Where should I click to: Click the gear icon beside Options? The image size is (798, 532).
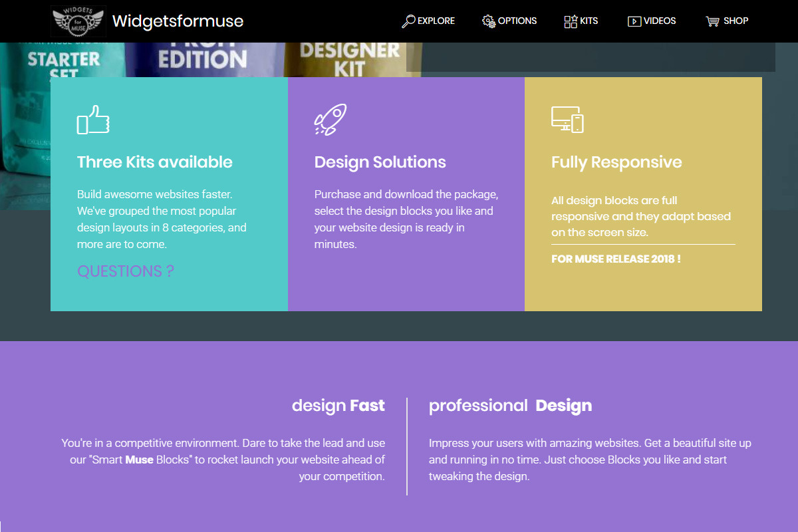point(489,21)
